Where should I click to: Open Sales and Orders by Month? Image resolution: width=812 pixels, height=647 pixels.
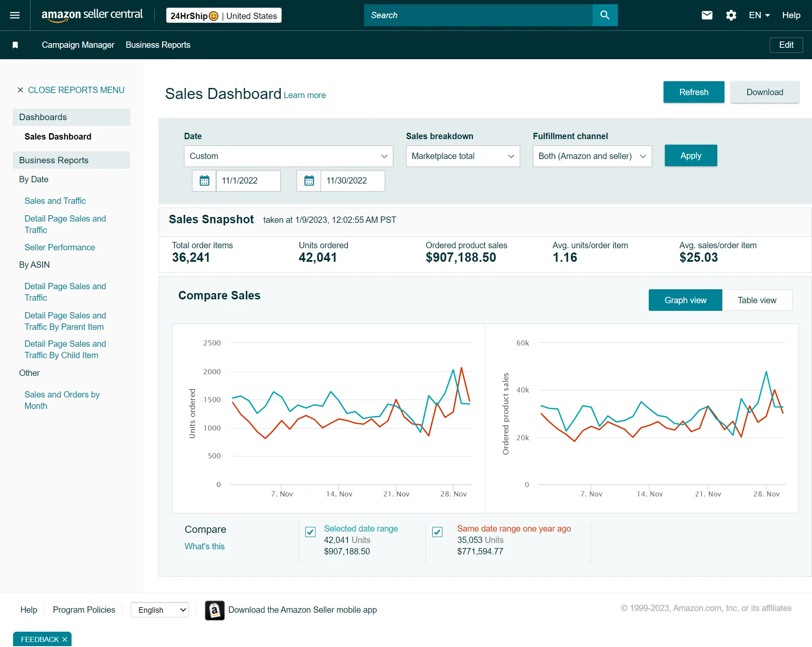click(62, 400)
